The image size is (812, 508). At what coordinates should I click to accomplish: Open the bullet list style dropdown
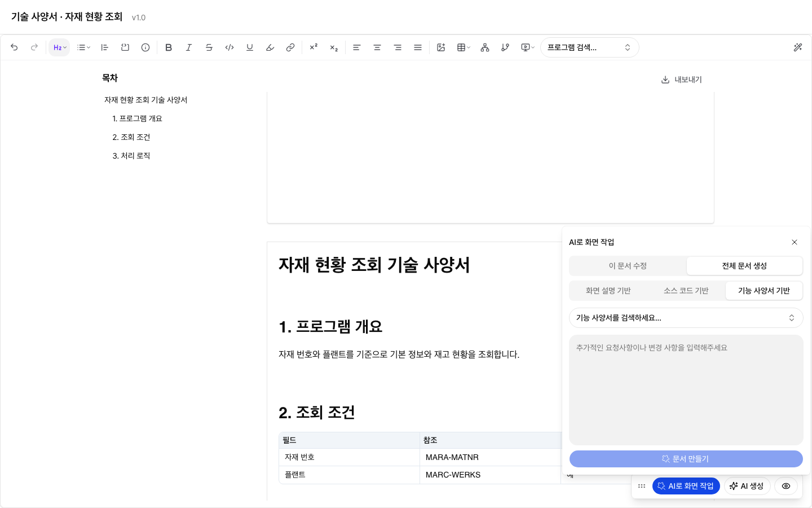click(x=83, y=47)
